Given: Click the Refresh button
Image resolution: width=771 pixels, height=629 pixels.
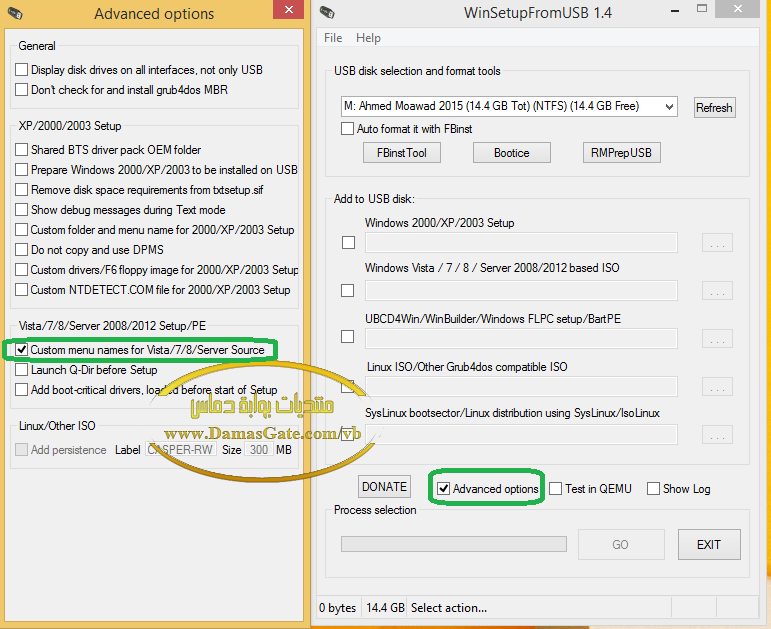Looking at the screenshot, I should point(714,108).
